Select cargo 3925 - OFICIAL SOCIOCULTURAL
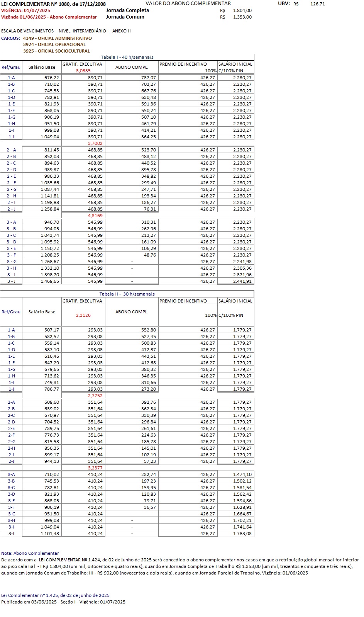 click(56, 51)
